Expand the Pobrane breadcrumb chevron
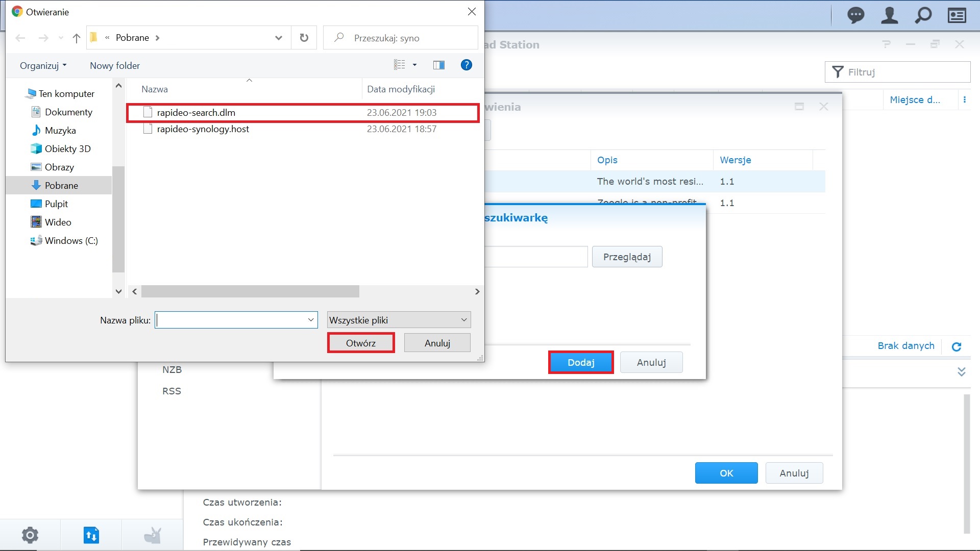 tap(157, 38)
